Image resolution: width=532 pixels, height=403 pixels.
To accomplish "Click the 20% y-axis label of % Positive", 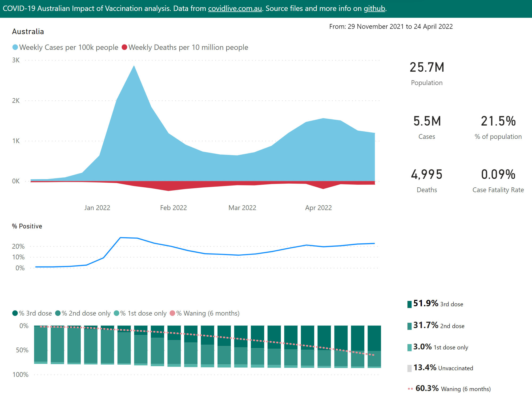I will coord(18,247).
